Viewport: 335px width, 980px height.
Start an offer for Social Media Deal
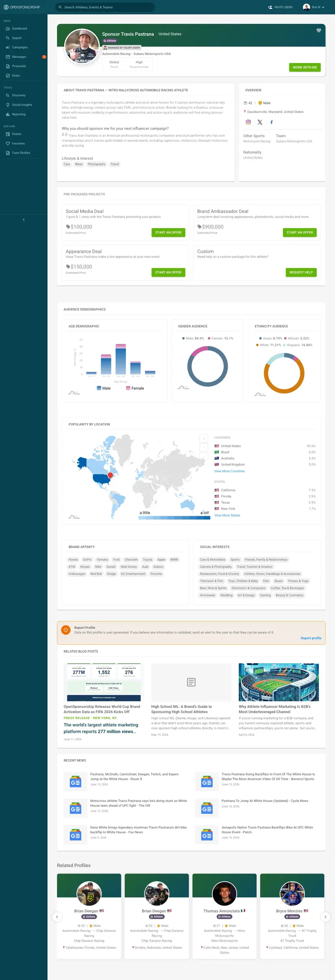coord(168,233)
